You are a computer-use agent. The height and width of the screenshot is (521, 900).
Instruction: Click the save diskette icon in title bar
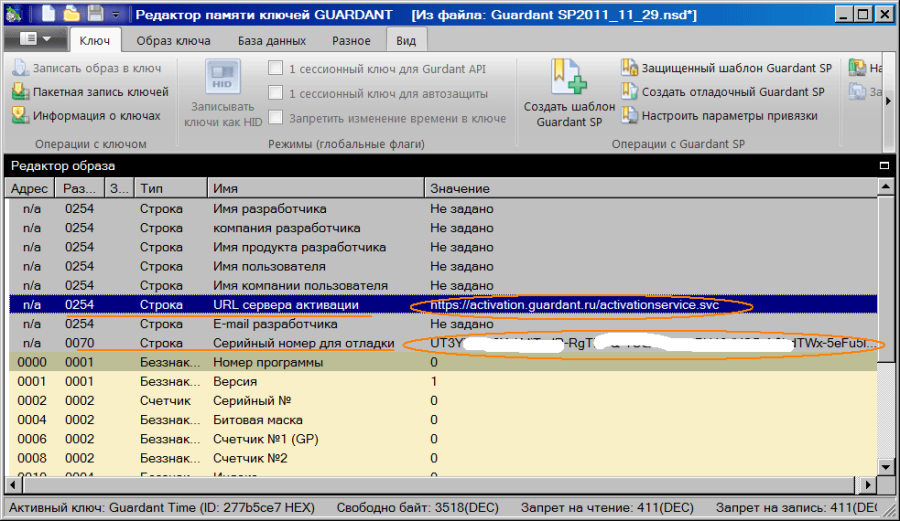[x=94, y=14]
